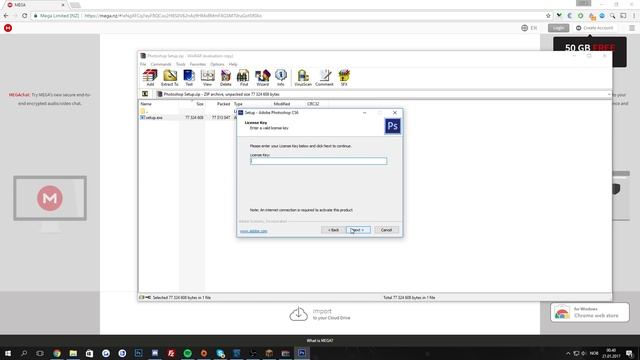Click the Chrome address bar
The image size is (640, 360).
pyautogui.click(x=286, y=16)
